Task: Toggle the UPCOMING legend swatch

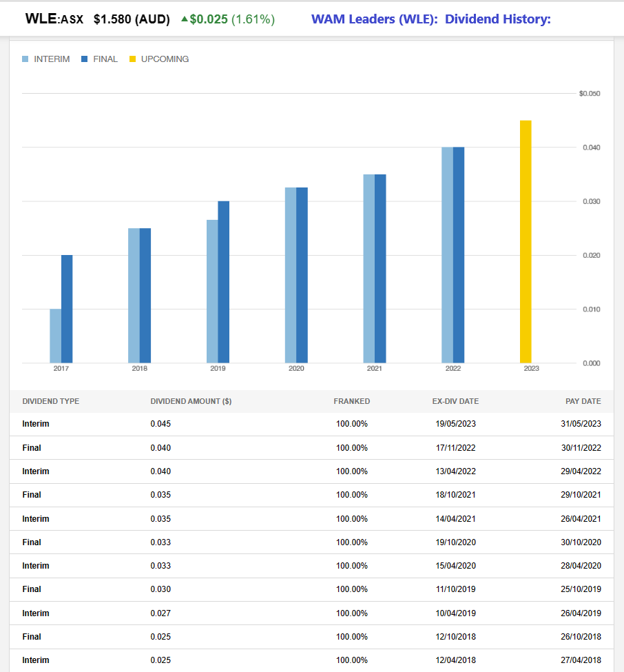Action: click(x=132, y=59)
